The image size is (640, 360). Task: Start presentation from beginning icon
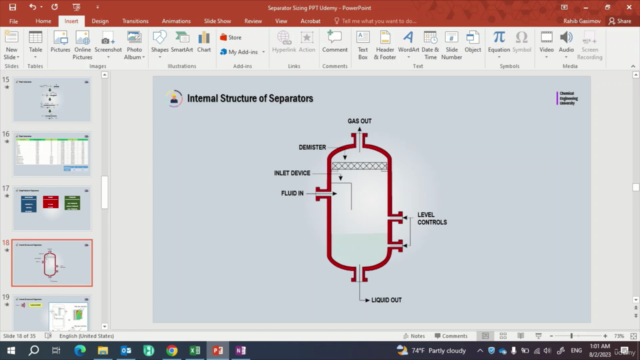76,7
